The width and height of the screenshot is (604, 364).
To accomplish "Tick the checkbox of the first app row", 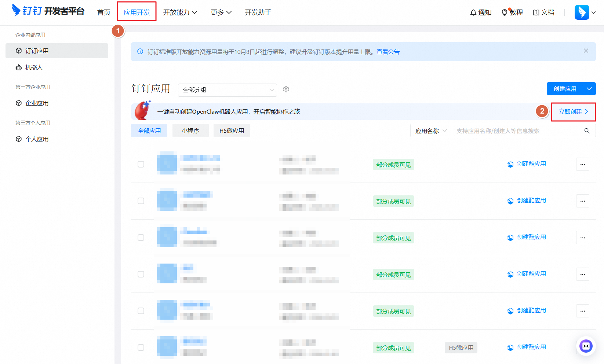I will (141, 164).
